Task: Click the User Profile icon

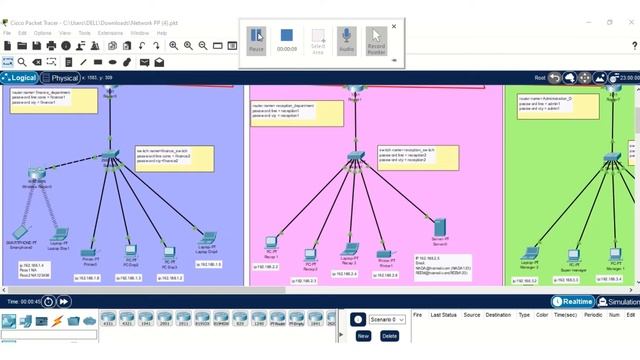Action: pyautogui.click(x=80, y=46)
